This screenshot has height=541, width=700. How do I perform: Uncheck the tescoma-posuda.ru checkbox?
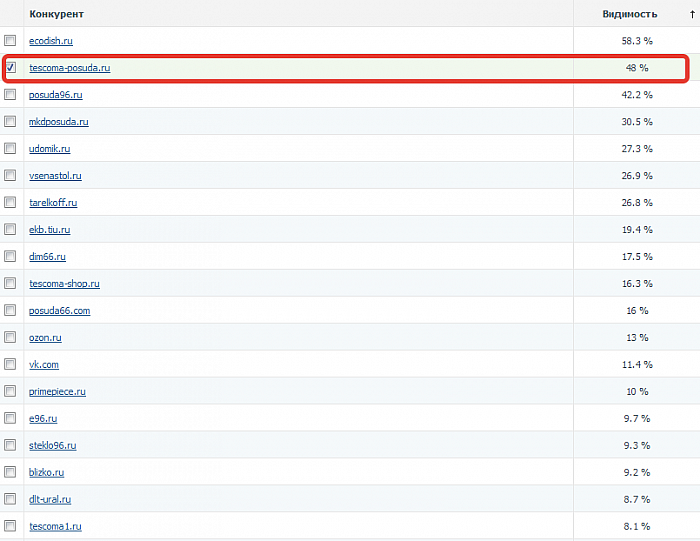coord(10,67)
